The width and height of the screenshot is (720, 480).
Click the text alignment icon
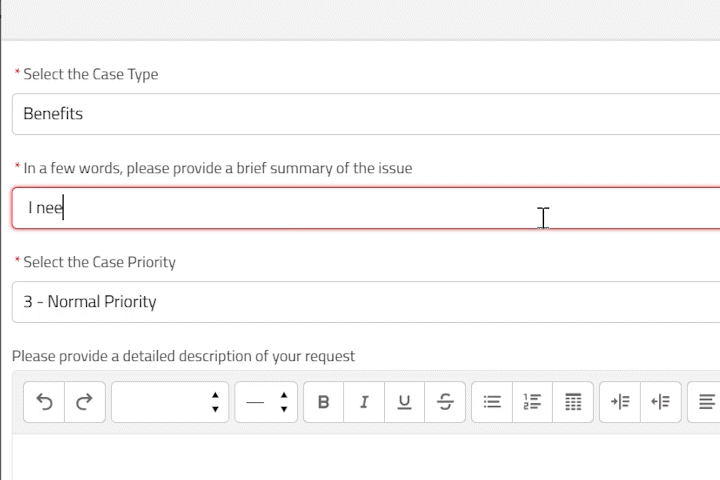tap(706, 402)
